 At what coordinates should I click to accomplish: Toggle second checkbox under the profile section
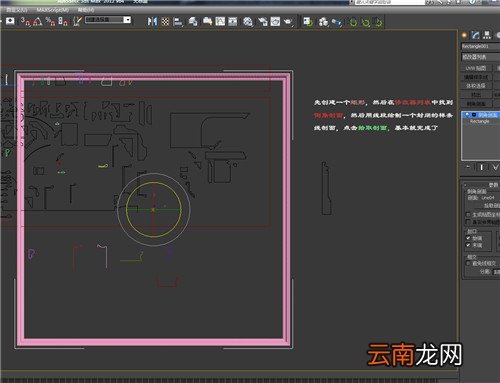tap(468, 222)
